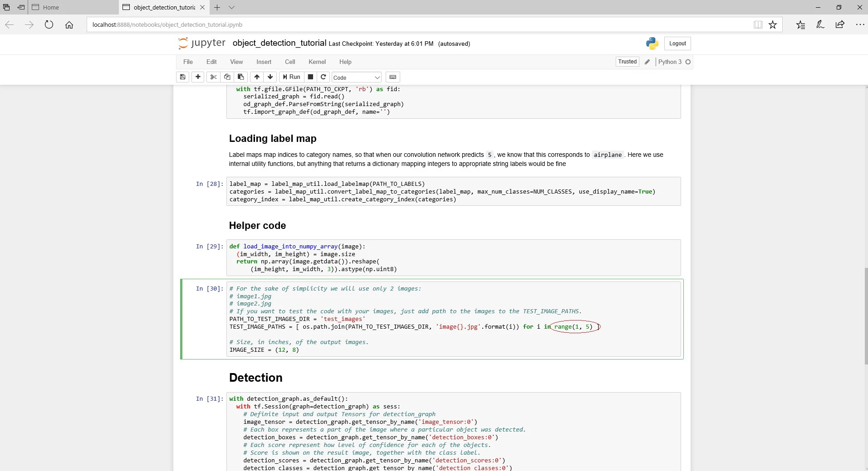Save notebook using the floppy disk icon

[x=182, y=77]
